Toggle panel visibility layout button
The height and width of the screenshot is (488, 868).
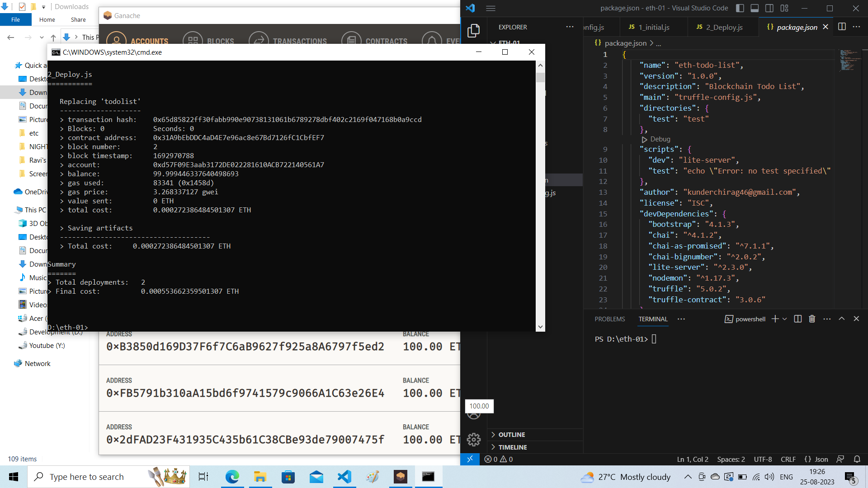tap(755, 8)
